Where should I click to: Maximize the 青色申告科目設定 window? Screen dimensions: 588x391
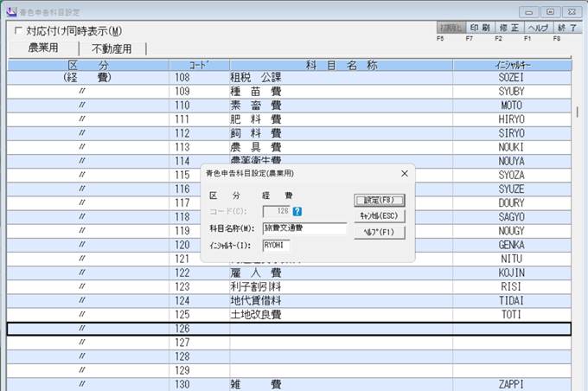[x=550, y=12]
